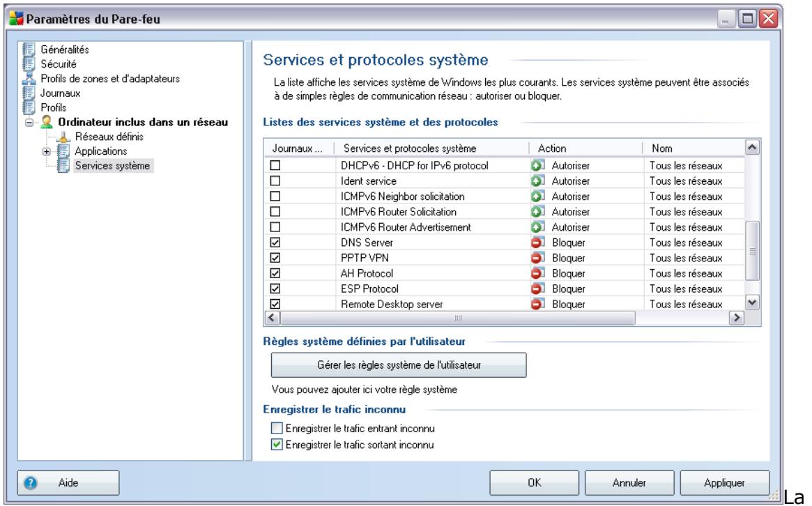Click Autoriser icon for ICMPv6 Neighbor solicitation
Screen dimensions: 812x506
point(537,197)
